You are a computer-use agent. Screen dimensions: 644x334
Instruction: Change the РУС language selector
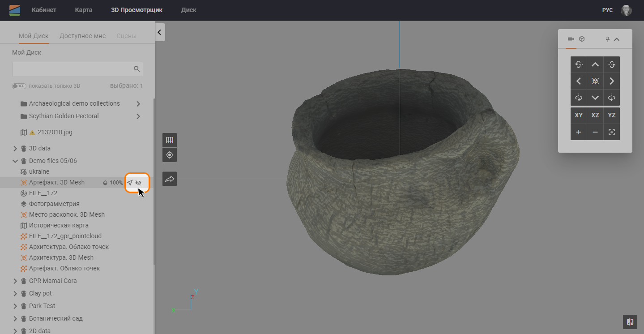point(607,10)
